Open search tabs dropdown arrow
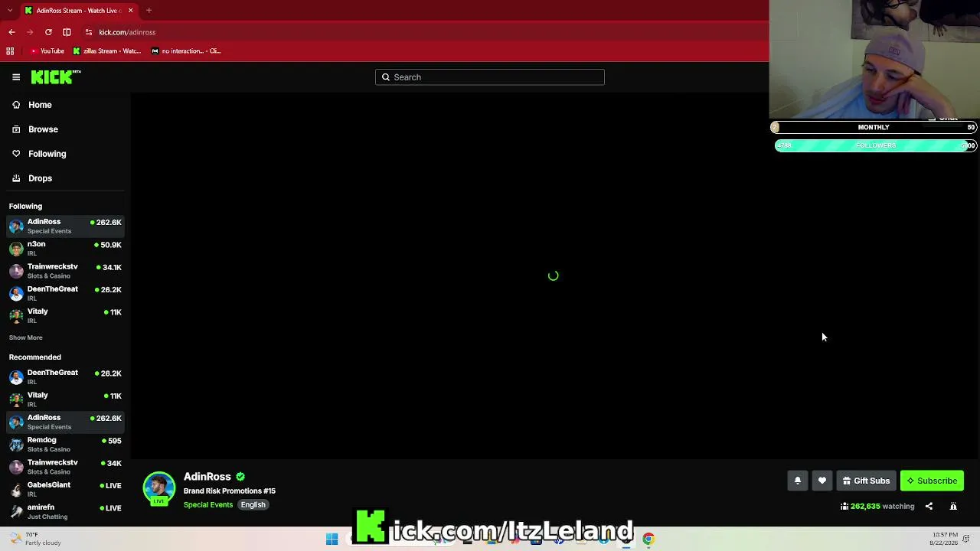 tap(10, 11)
